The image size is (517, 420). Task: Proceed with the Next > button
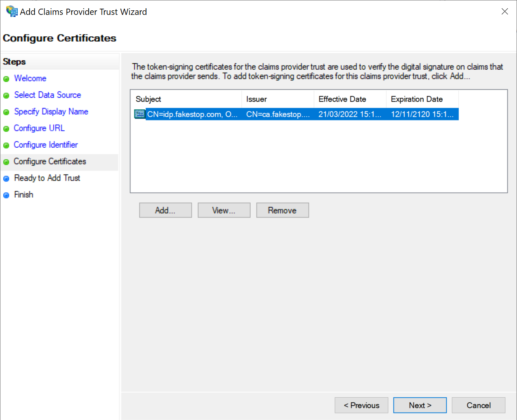tap(420, 405)
